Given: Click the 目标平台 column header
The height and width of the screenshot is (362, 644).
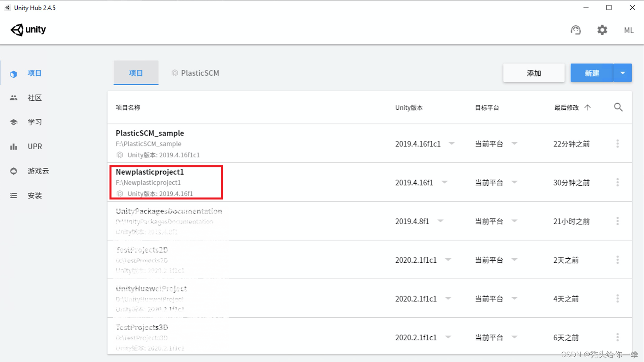Looking at the screenshot, I should [x=487, y=107].
